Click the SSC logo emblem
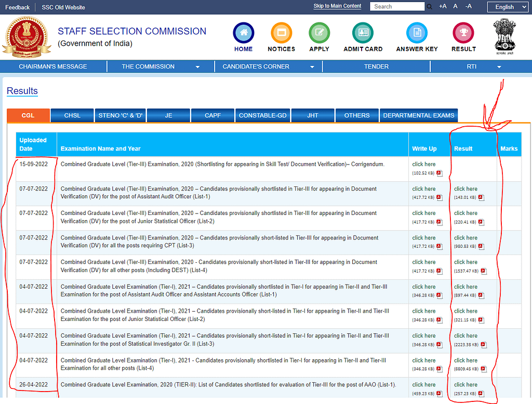 coord(26,37)
